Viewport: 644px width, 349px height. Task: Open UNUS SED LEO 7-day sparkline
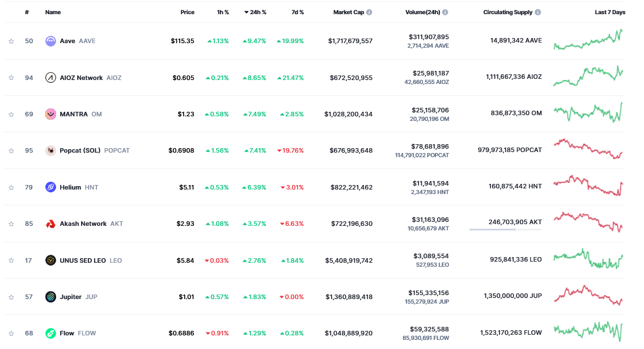(x=588, y=259)
